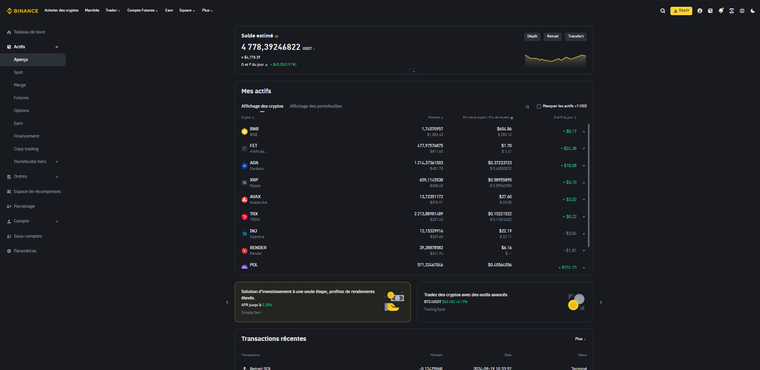Toggle balance visibility eye next to Solde estimé
Image resolution: width=760 pixels, height=370 pixels.
(x=276, y=36)
